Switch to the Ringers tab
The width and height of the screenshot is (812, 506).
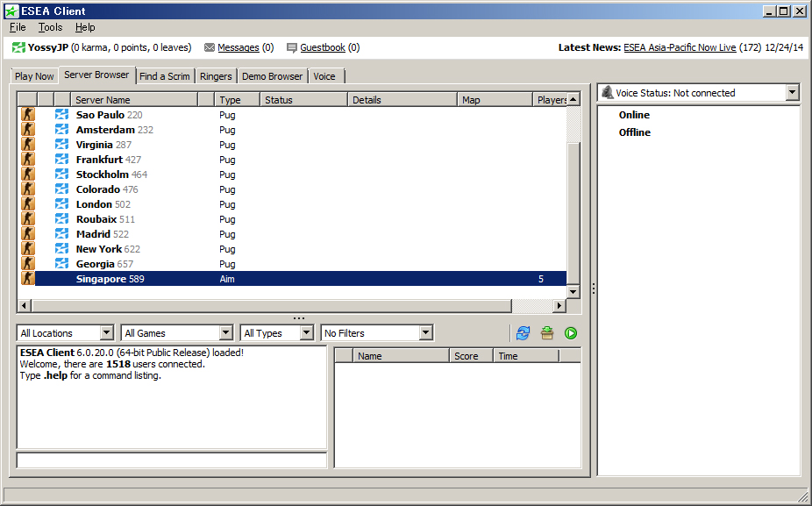click(216, 76)
